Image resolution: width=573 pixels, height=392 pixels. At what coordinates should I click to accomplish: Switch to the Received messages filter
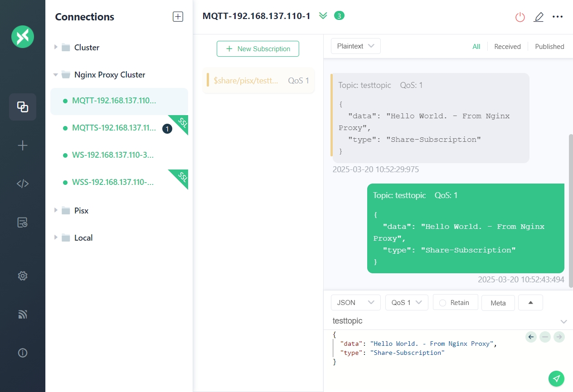tap(507, 46)
